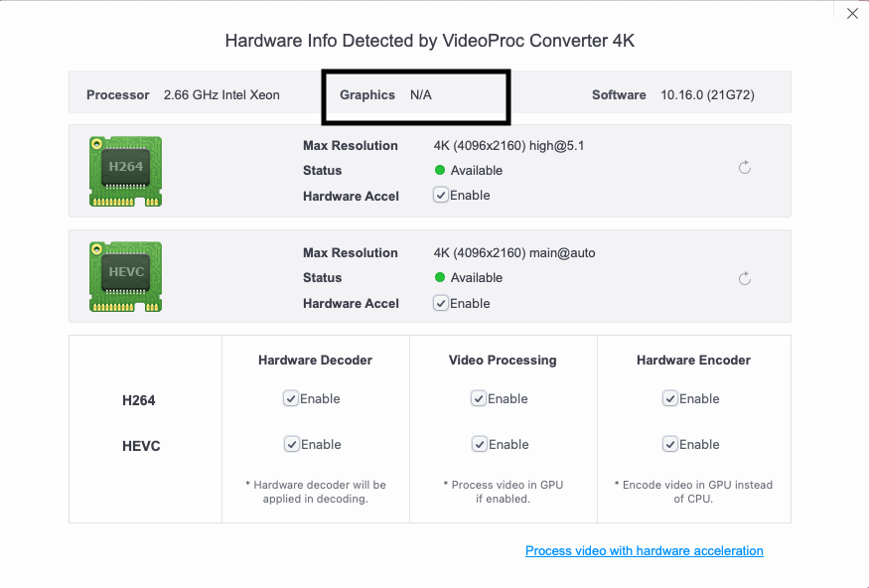Click the 'HEVC' row label in table
This screenshot has width=869, height=588.
click(141, 446)
